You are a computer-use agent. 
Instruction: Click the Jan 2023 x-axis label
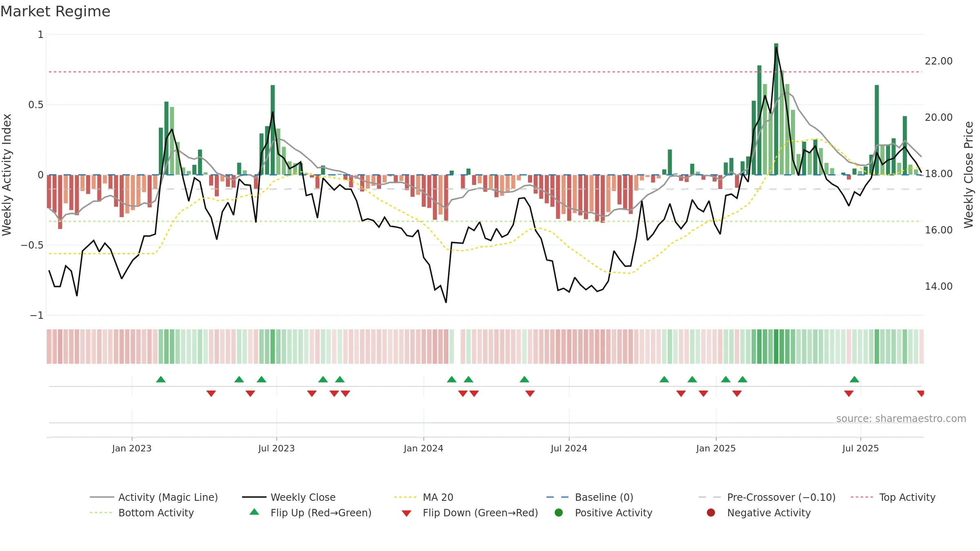pyautogui.click(x=132, y=448)
